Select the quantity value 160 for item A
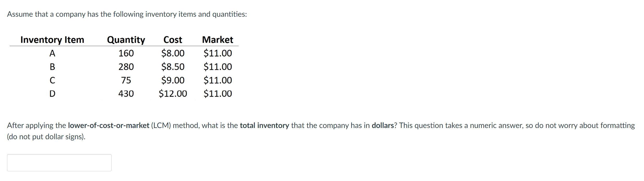644x181 pixels. (126, 53)
